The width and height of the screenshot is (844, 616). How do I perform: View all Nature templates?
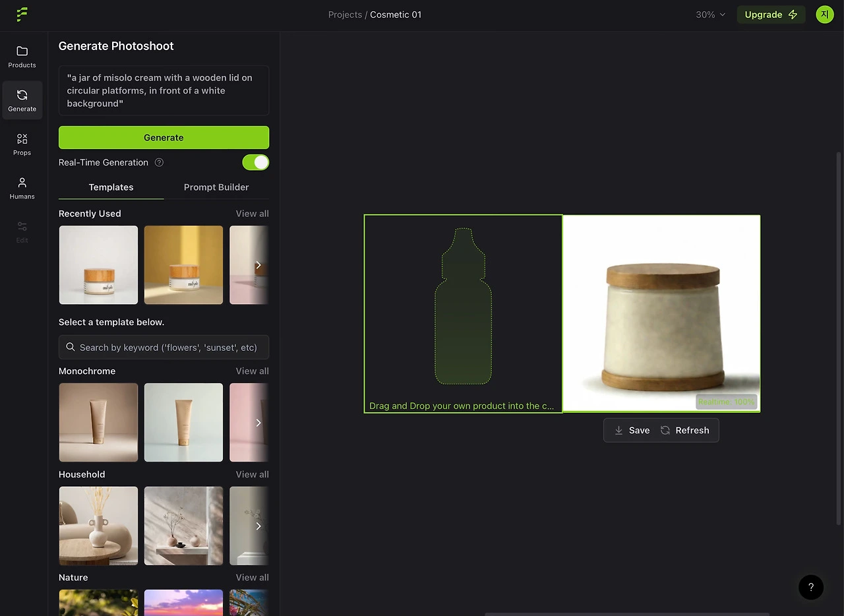[x=253, y=578]
